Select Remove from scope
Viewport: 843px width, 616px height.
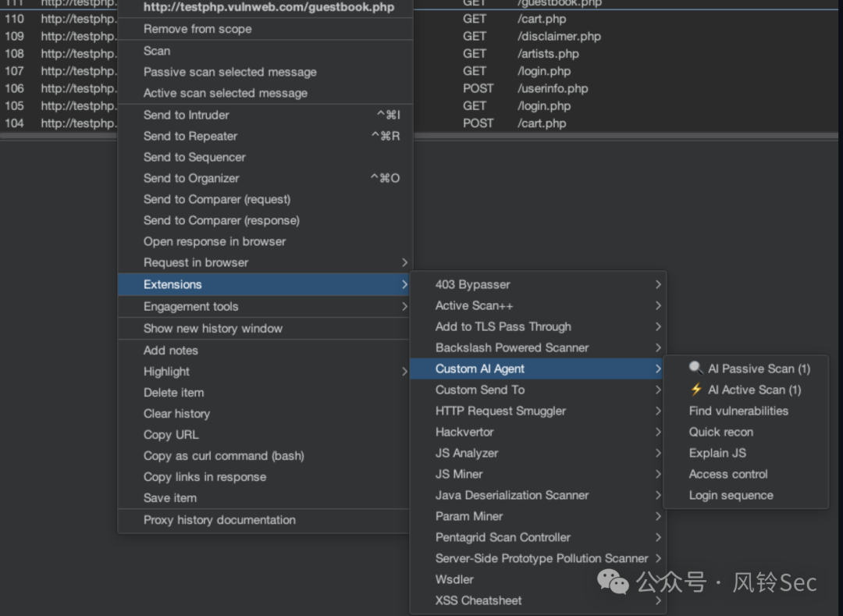[197, 29]
